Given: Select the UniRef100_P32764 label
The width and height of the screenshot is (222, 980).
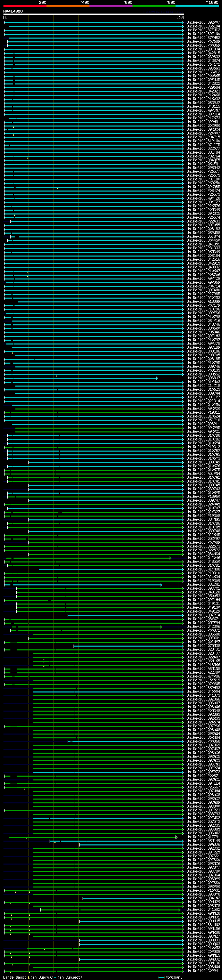Looking at the screenshot, I should (203, 156).
